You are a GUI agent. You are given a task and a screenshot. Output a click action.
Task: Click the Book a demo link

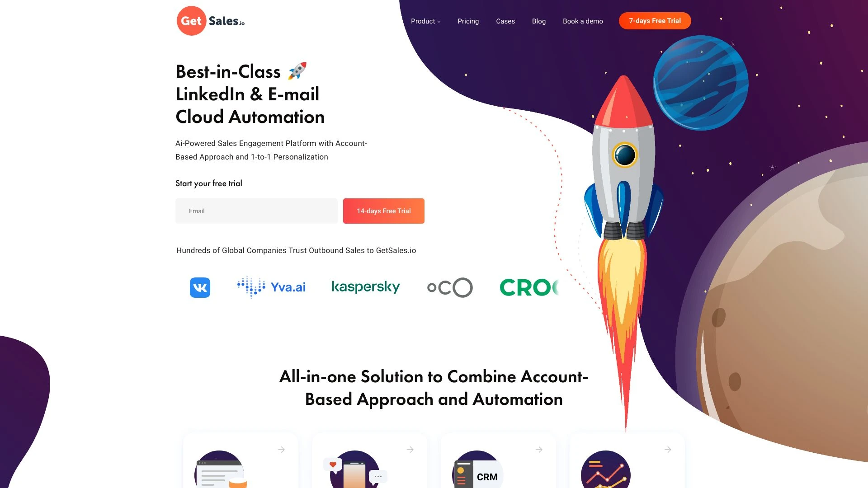point(582,21)
